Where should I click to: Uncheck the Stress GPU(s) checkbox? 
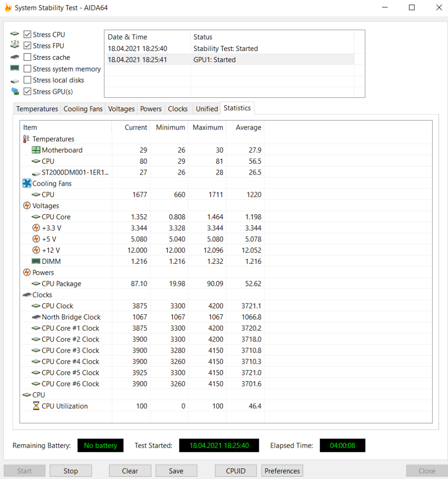tap(28, 91)
